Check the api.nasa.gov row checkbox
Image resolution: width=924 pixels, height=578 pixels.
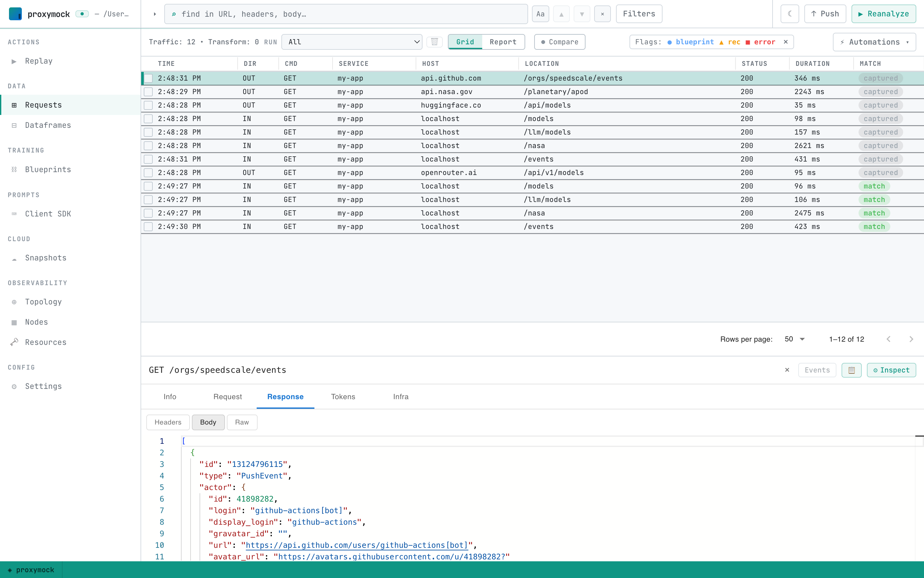pyautogui.click(x=149, y=92)
